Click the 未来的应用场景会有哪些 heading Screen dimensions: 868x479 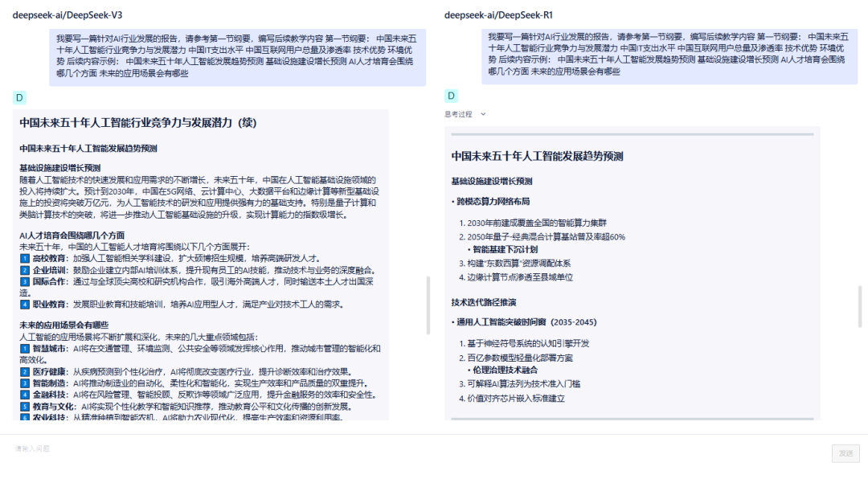click(64, 325)
